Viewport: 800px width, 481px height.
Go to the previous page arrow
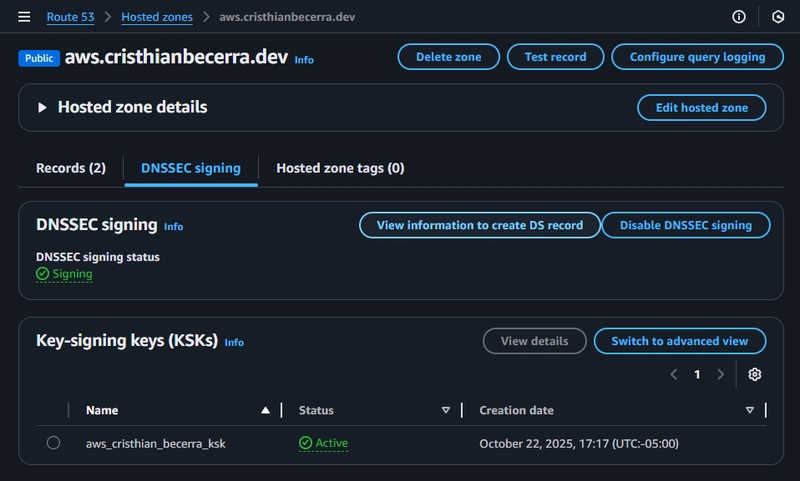click(x=673, y=374)
